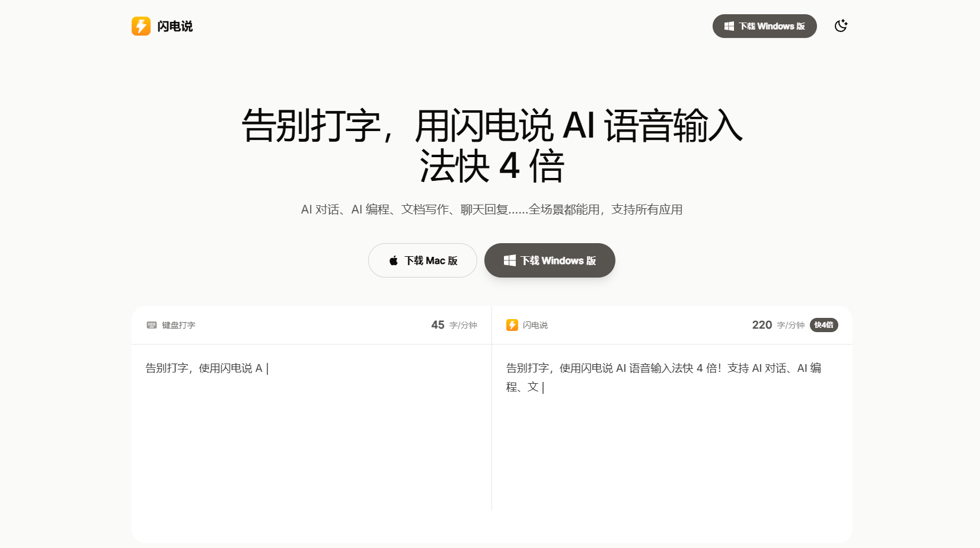Click the lightning icon in the comparison panel

[x=512, y=325]
